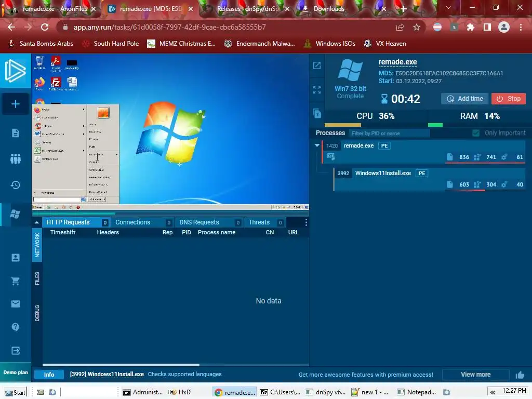This screenshot has height=399, width=532.
Task: Select the FILES vertical tab
Action: [x=37, y=278]
